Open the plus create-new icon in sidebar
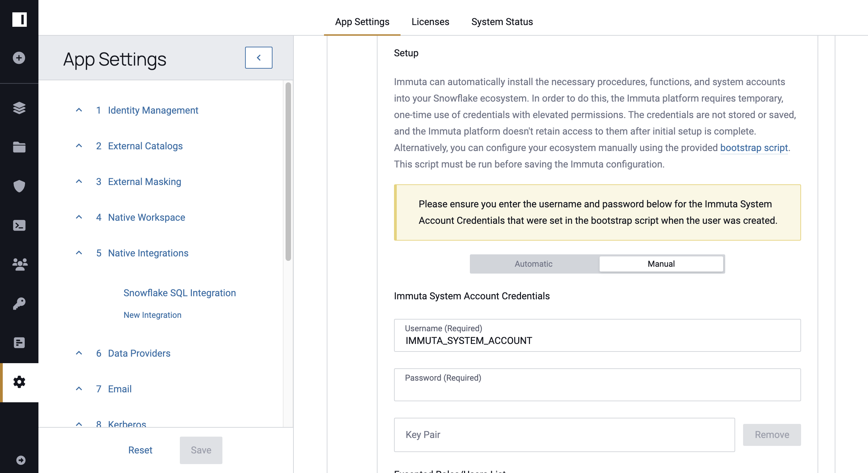The width and height of the screenshot is (868, 473). click(19, 58)
